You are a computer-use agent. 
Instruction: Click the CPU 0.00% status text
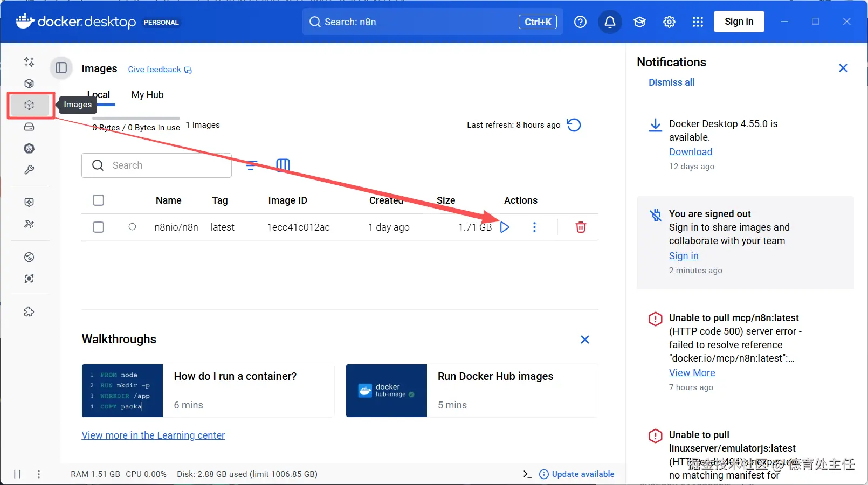coord(146,474)
